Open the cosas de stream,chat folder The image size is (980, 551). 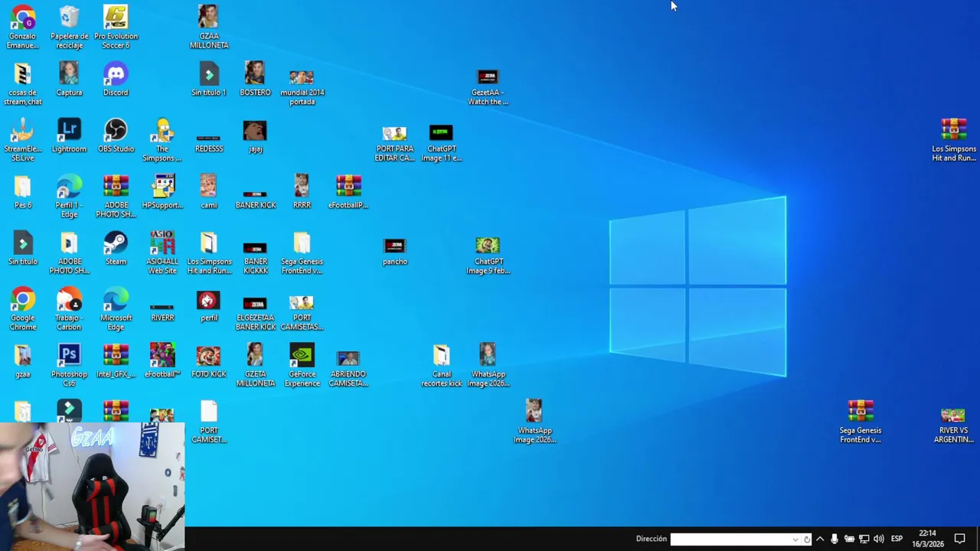click(x=23, y=83)
